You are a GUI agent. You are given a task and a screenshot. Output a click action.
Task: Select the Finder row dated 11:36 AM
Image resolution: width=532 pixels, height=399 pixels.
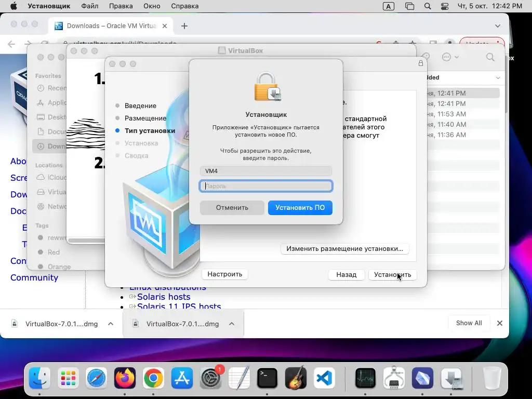pos(463,135)
